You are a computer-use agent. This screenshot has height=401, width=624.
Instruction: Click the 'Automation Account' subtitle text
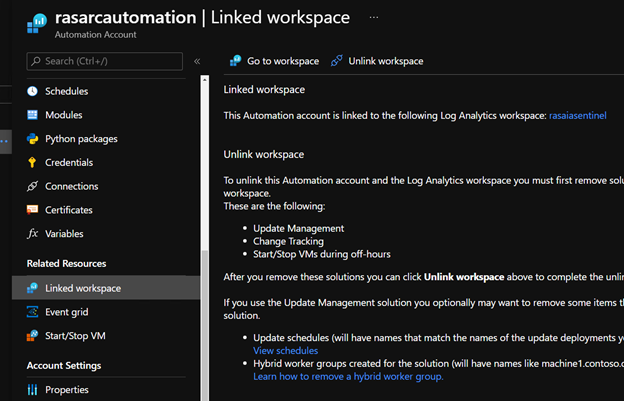click(96, 35)
